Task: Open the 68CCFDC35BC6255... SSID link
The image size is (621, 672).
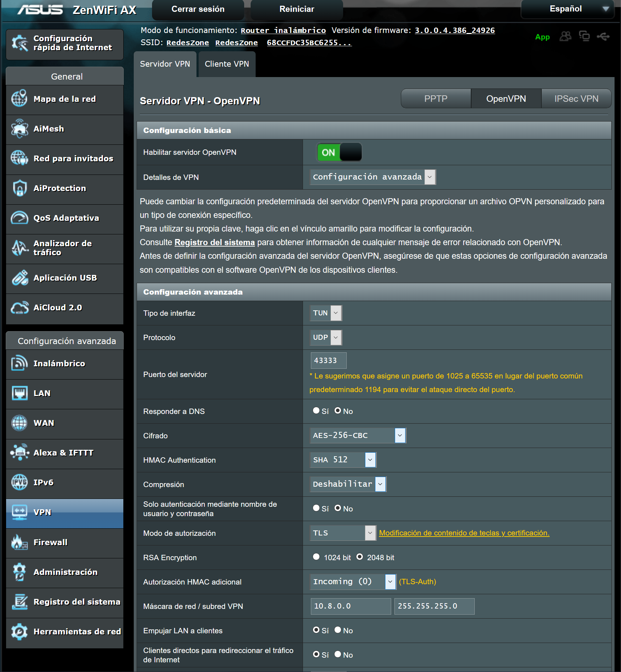Action: click(309, 43)
